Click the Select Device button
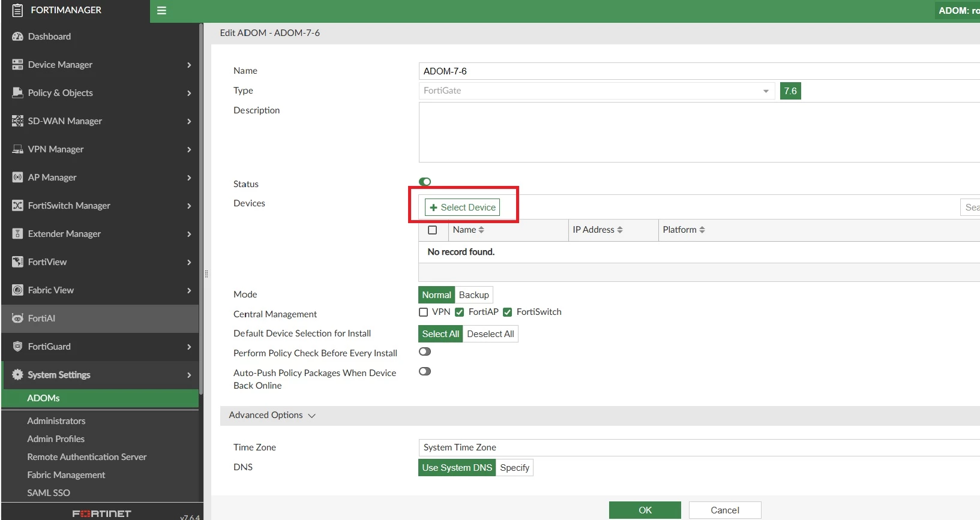Image resolution: width=980 pixels, height=520 pixels. (x=463, y=208)
